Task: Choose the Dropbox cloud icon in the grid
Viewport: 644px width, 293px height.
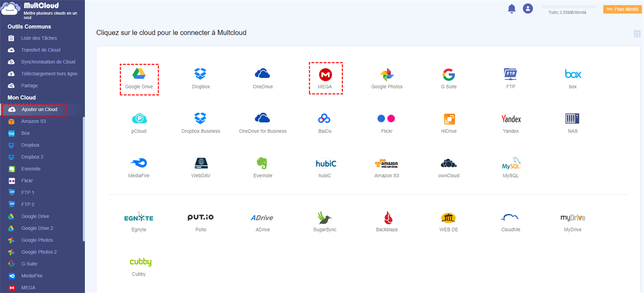Action: [201, 74]
